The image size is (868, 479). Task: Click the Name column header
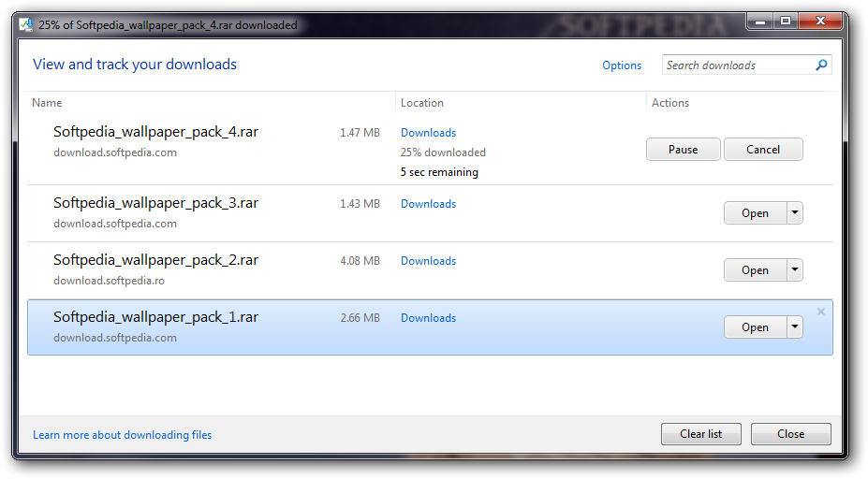click(47, 103)
